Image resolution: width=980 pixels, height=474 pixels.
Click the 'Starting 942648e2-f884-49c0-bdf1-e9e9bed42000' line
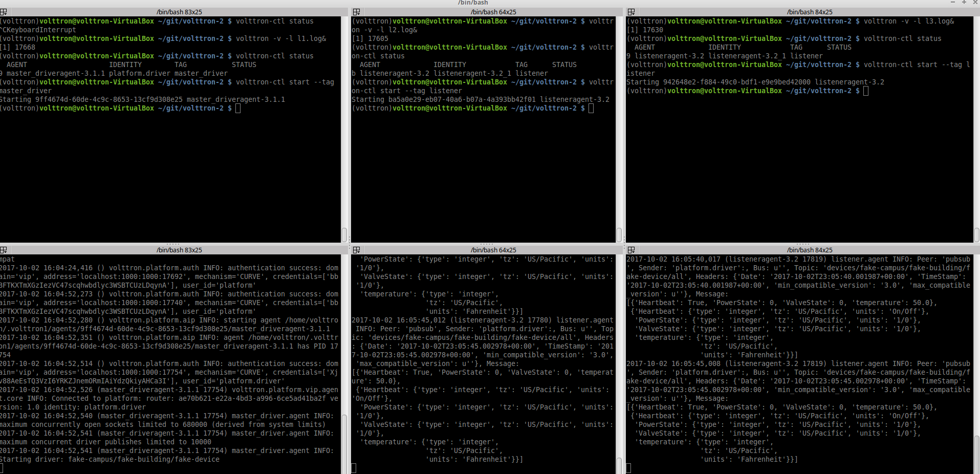(755, 82)
